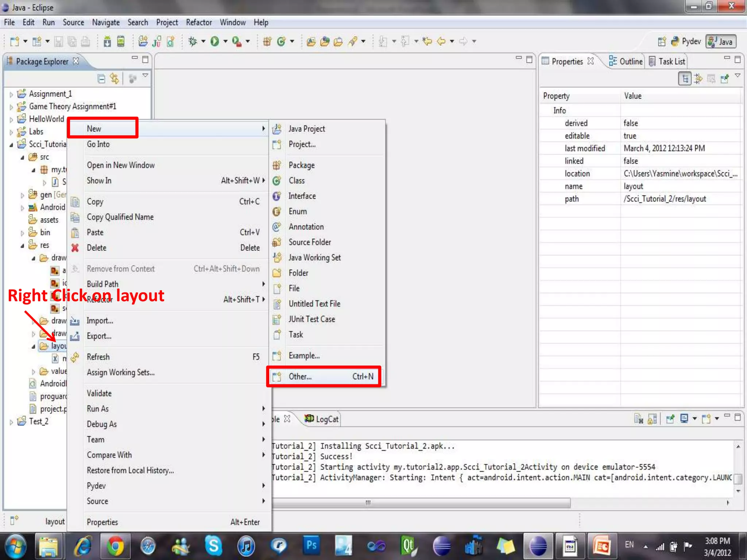Open the File menu
747x560 pixels.
[9, 23]
